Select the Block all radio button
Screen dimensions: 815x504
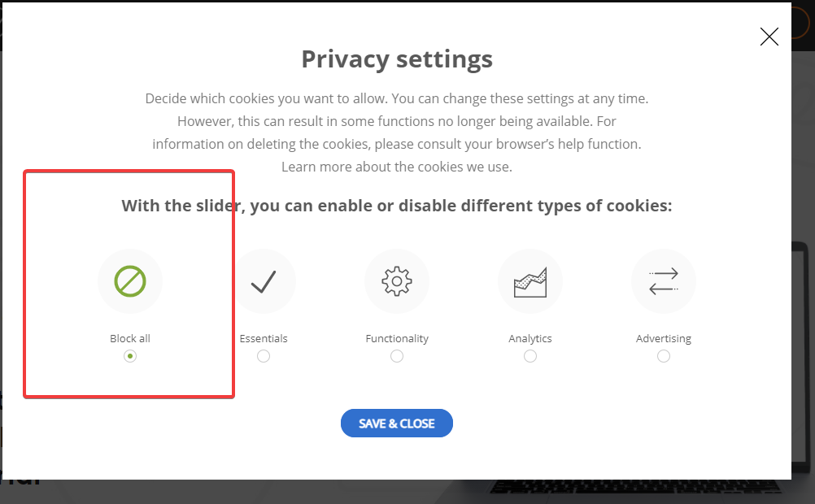(x=130, y=356)
